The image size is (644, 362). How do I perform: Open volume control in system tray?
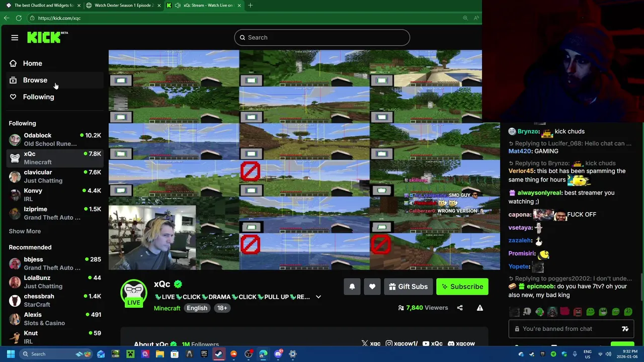609,354
